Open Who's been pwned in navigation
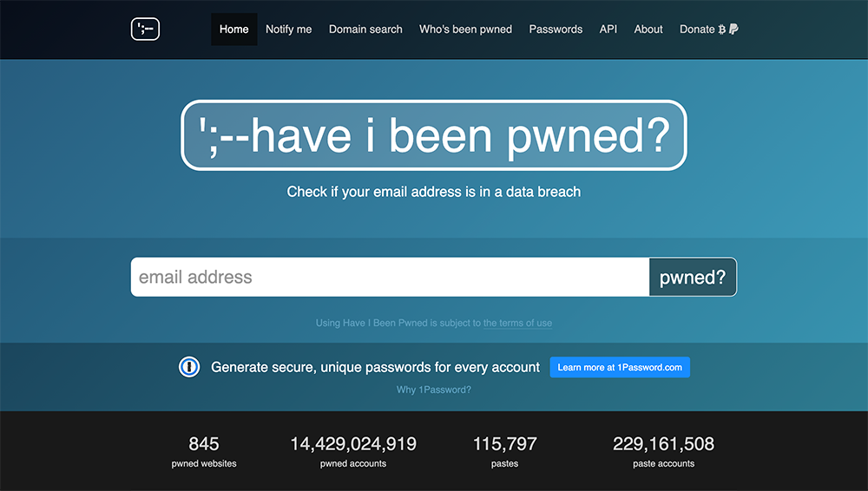Viewport: 868px width, 491px height. tap(465, 29)
